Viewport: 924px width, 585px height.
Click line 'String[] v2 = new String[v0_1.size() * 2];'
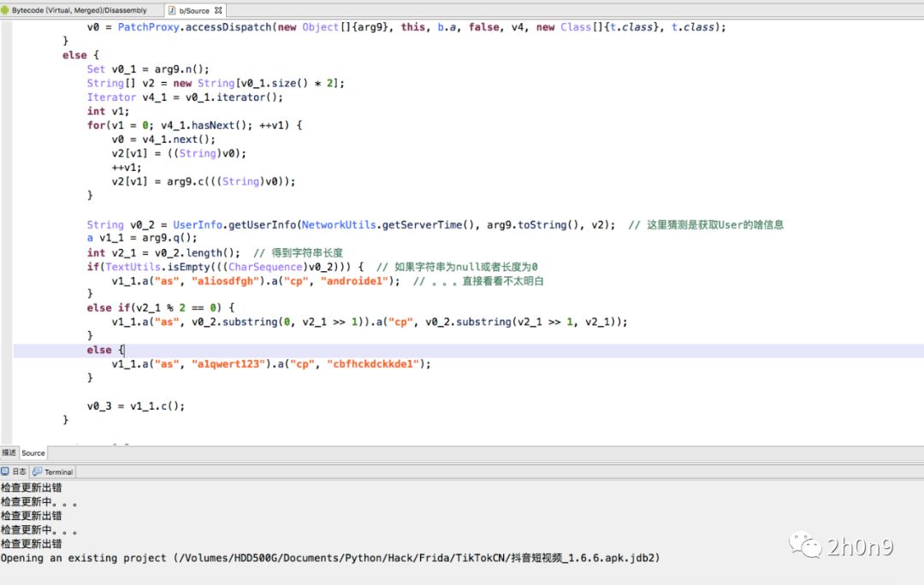216,83
